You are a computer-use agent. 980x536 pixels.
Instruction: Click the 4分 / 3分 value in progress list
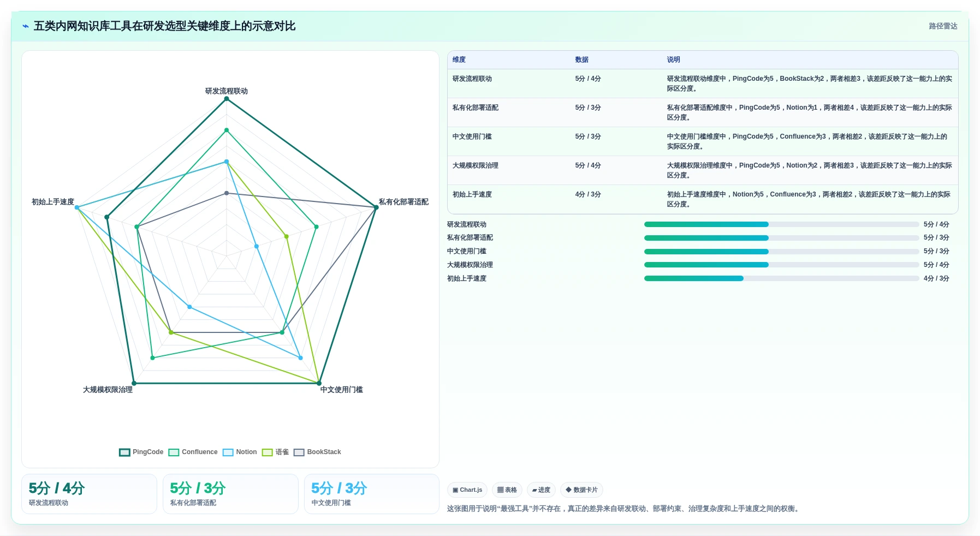click(936, 278)
